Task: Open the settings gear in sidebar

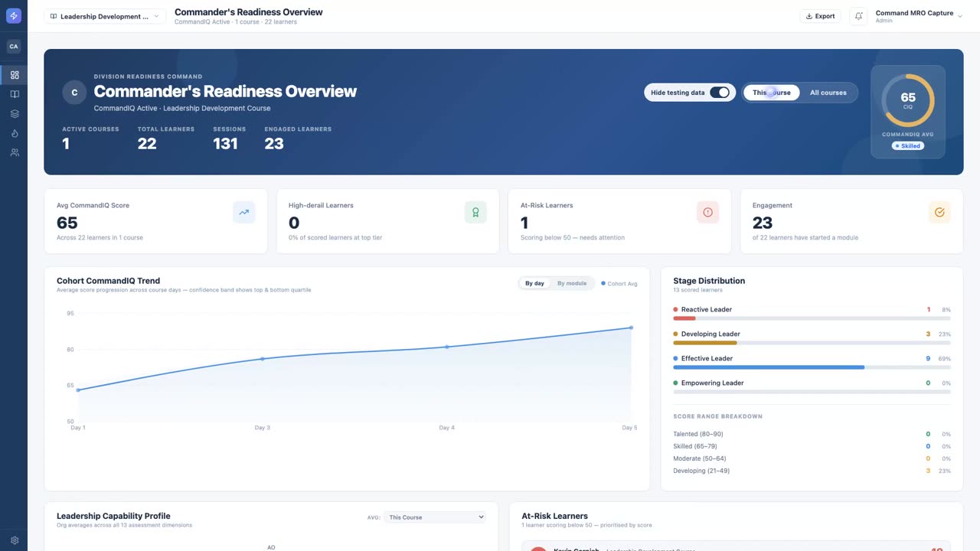Action: (14, 540)
